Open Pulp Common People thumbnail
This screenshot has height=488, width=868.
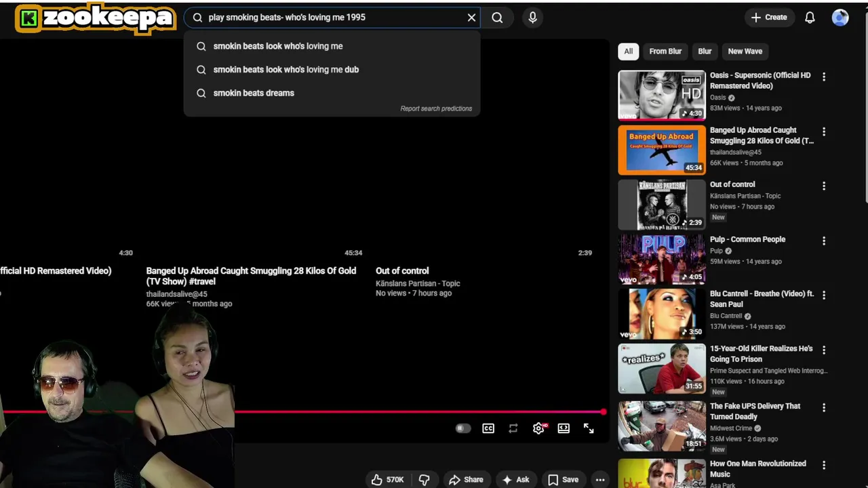(x=662, y=259)
